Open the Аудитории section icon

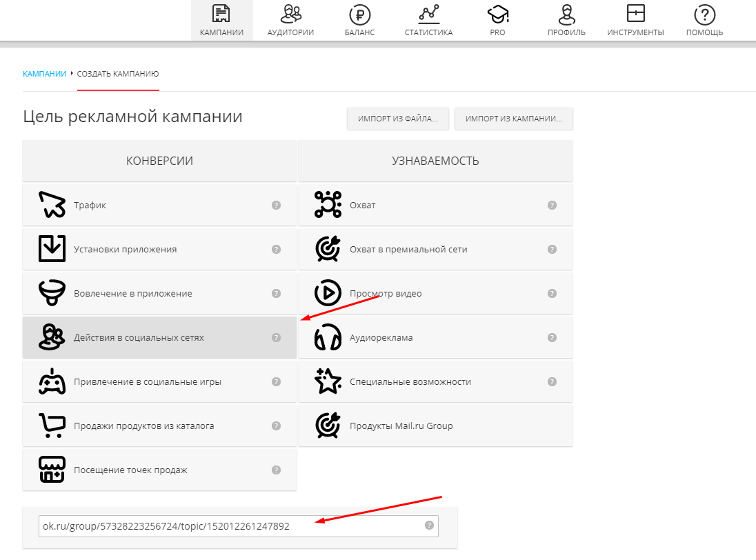pos(290,14)
